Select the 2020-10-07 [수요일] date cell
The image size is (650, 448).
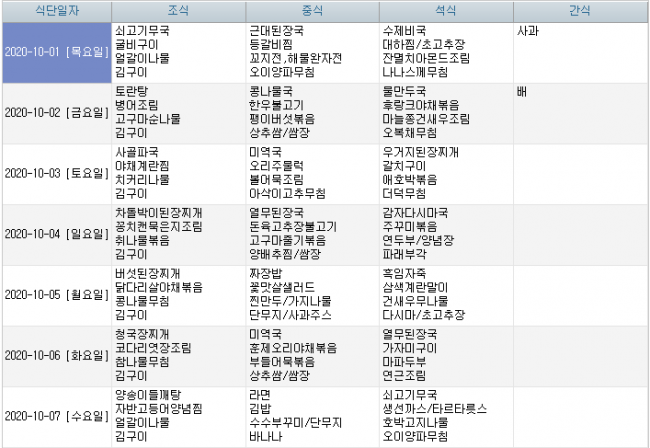pos(56,416)
